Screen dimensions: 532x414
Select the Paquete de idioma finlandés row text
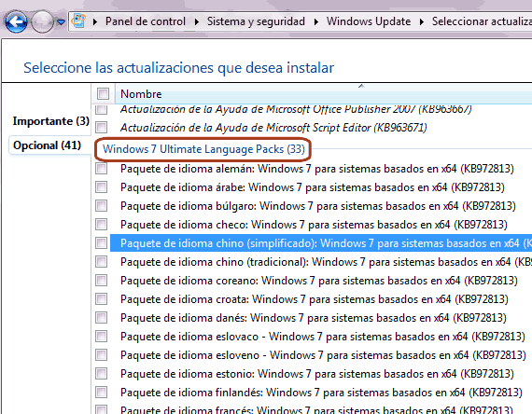321,393
